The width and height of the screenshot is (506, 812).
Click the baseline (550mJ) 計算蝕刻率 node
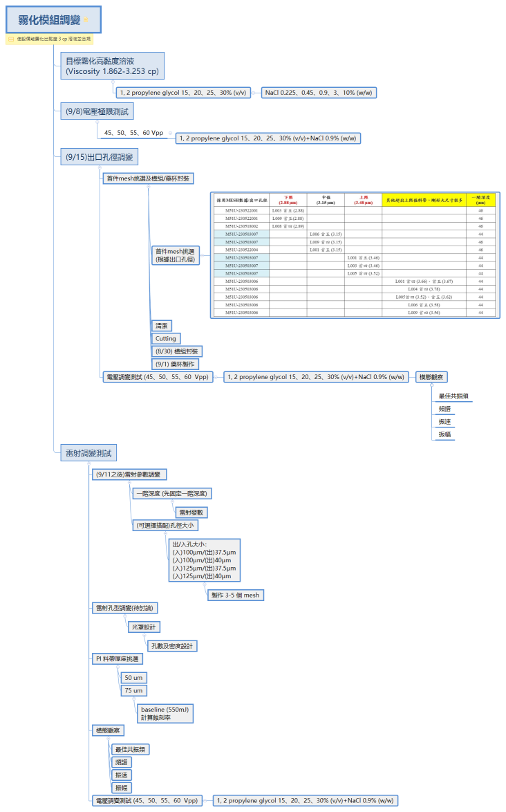click(x=165, y=713)
